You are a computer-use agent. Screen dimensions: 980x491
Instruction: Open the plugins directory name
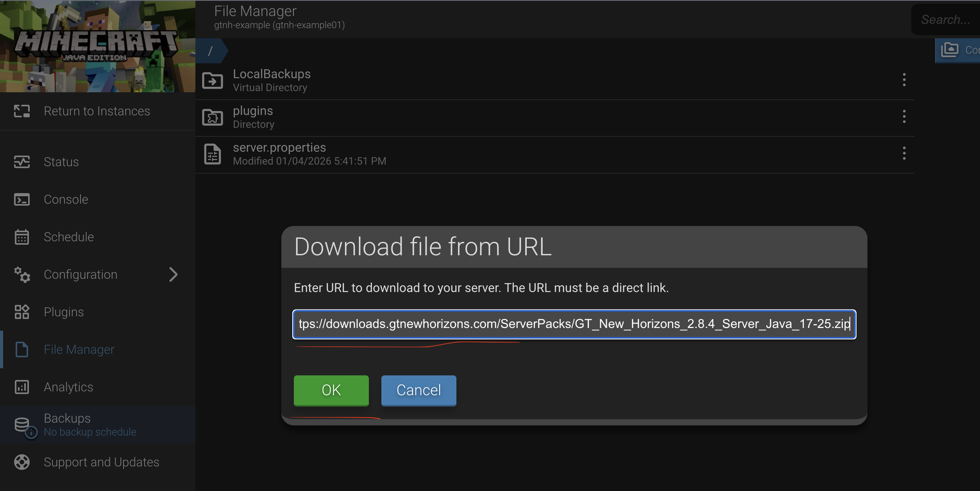coord(253,111)
